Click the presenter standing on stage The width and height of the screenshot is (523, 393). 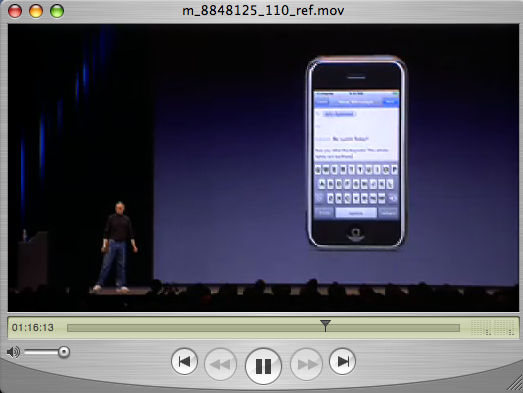117,247
